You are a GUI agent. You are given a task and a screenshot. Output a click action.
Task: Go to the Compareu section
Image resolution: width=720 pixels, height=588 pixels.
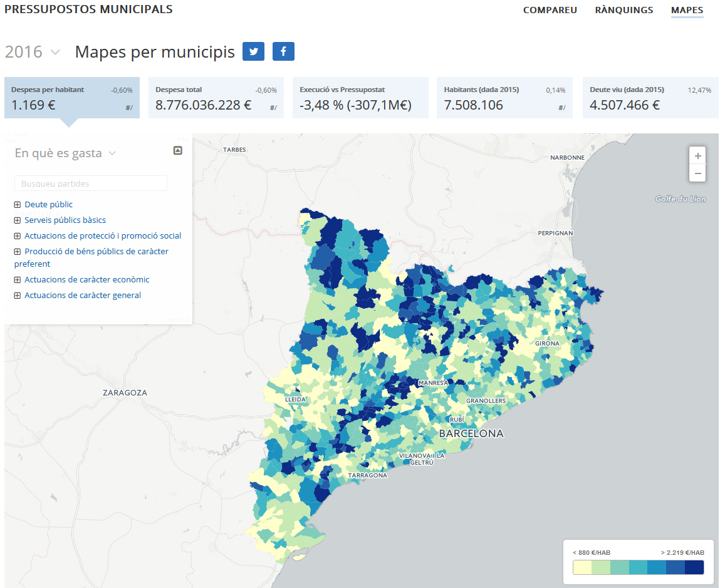[550, 10]
